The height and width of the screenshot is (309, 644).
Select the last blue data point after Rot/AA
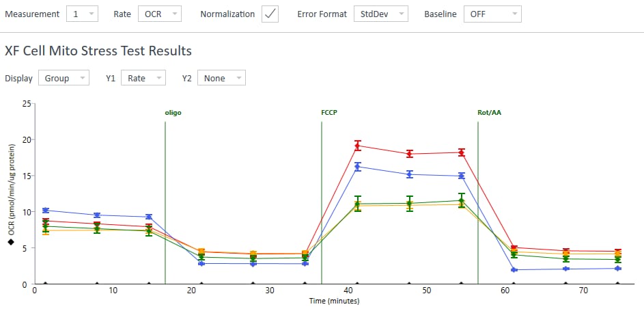click(x=618, y=268)
